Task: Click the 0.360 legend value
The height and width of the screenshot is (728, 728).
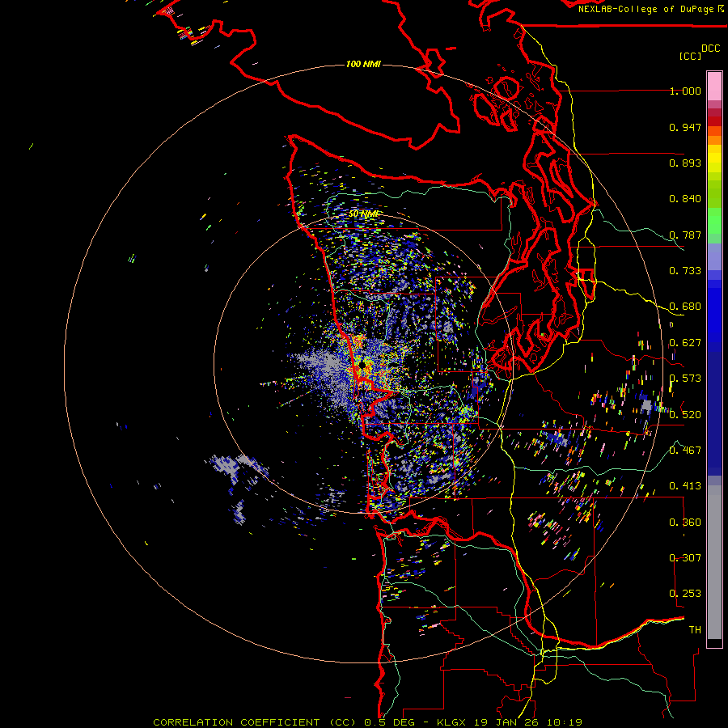Action: tap(685, 523)
